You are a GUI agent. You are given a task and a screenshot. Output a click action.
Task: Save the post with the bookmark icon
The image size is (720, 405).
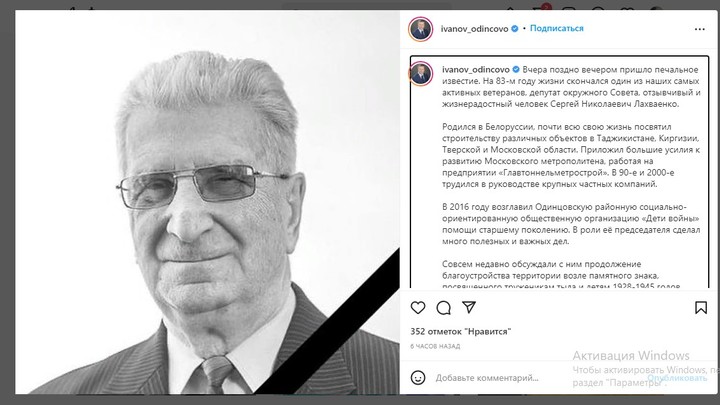click(701, 308)
